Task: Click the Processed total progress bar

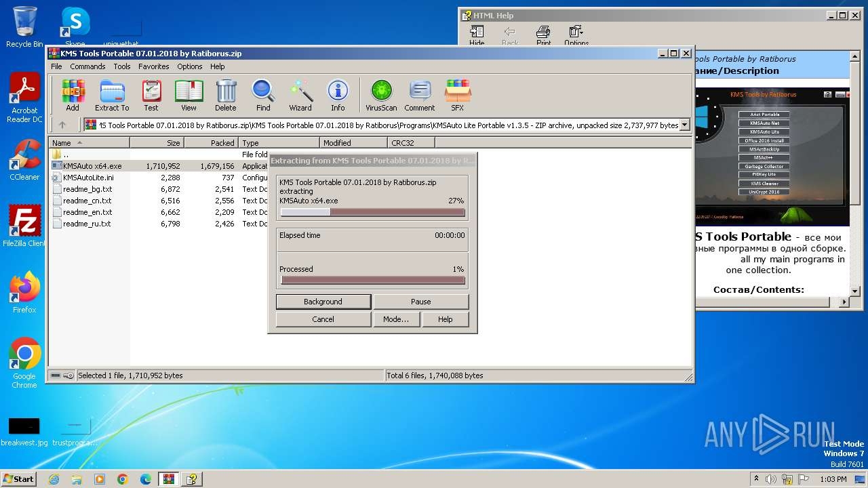Action: point(372,280)
